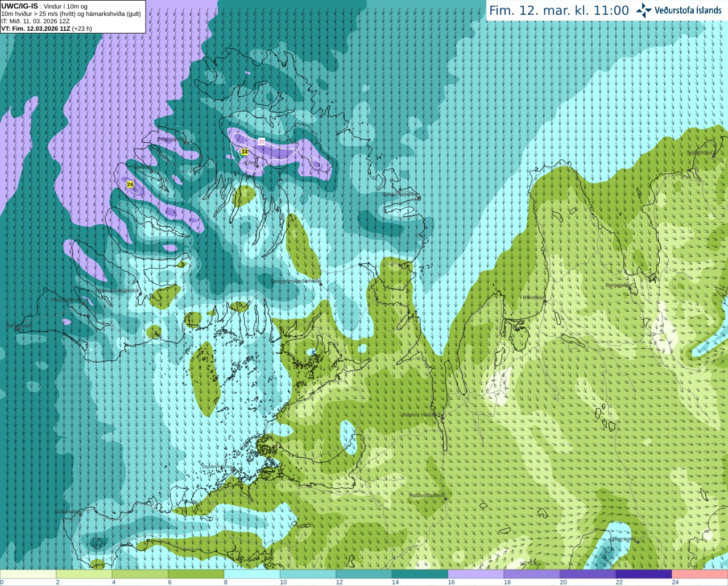Image resolution: width=728 pixels, height=586 pixels.
Task: Pick the 22–24 m/s dark indigo swatch
Action: pyautogui.click(x=644, y=574)
